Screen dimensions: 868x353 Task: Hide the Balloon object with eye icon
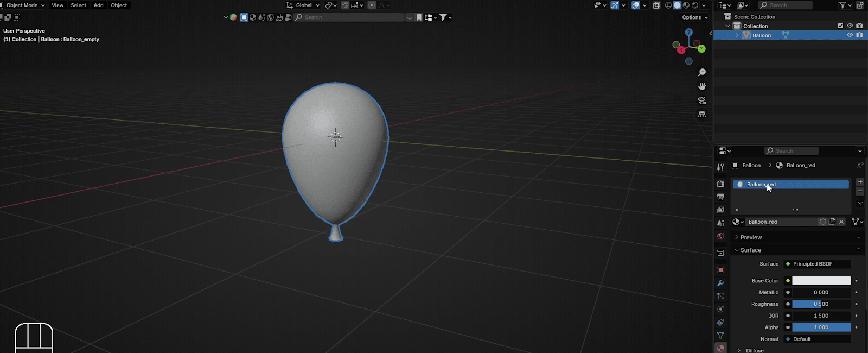(850, 35)
